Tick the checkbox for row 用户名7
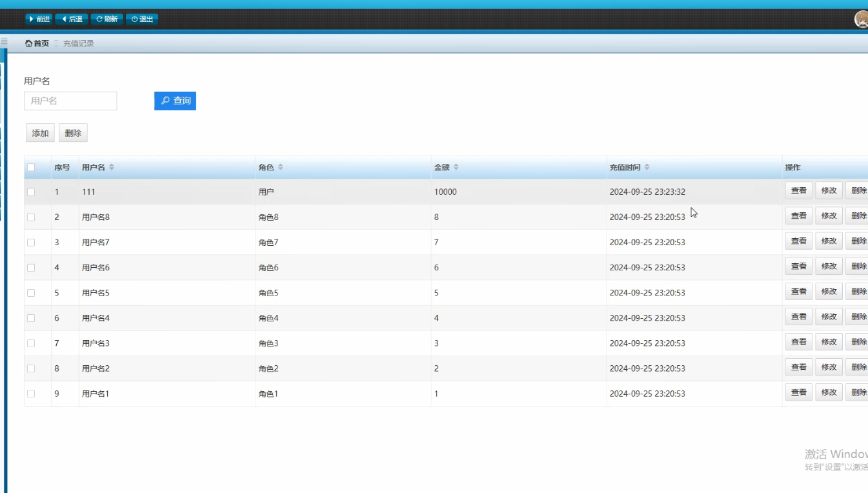The image size is (868, 493). click(31, 242)
